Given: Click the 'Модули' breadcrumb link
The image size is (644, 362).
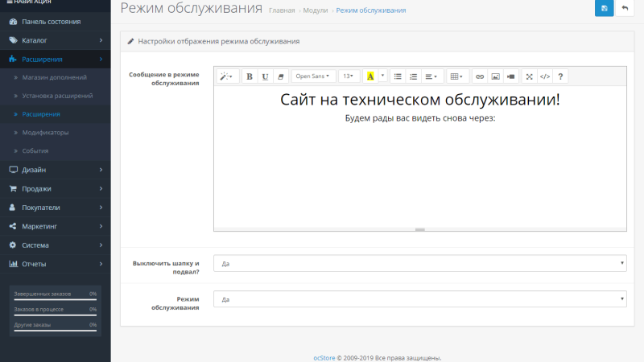Looking at the screenshot, I should 316,10.
